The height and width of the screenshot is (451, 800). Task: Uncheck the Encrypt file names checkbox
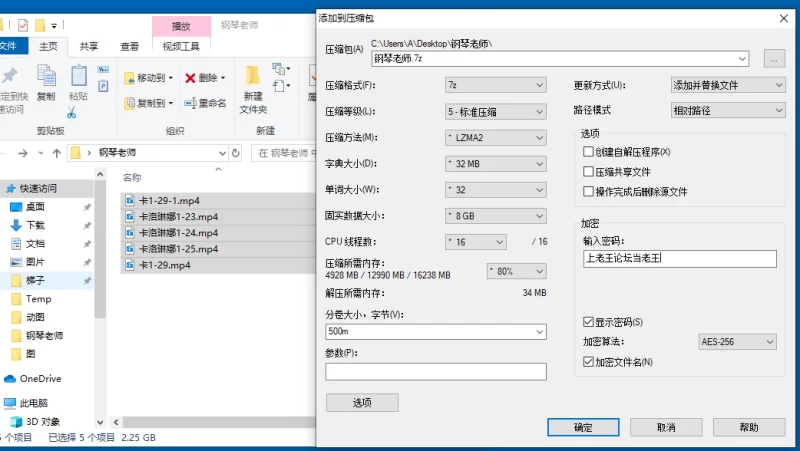click(588, 362)
